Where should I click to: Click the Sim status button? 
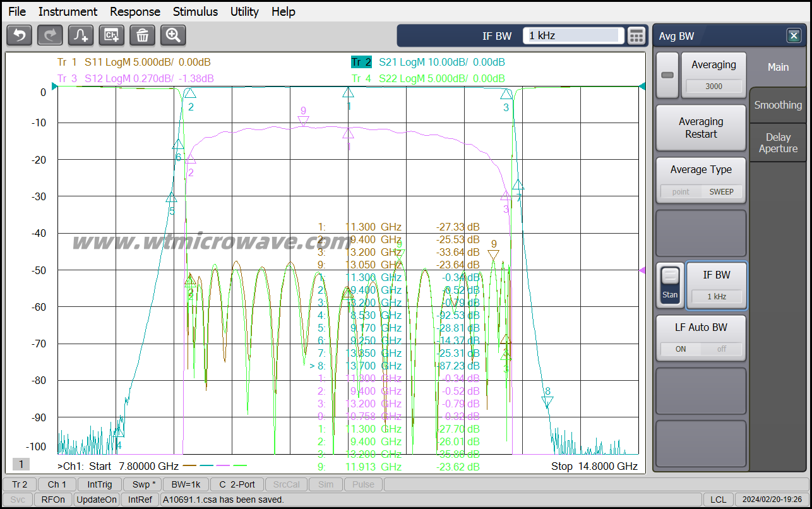pos(326,484)
